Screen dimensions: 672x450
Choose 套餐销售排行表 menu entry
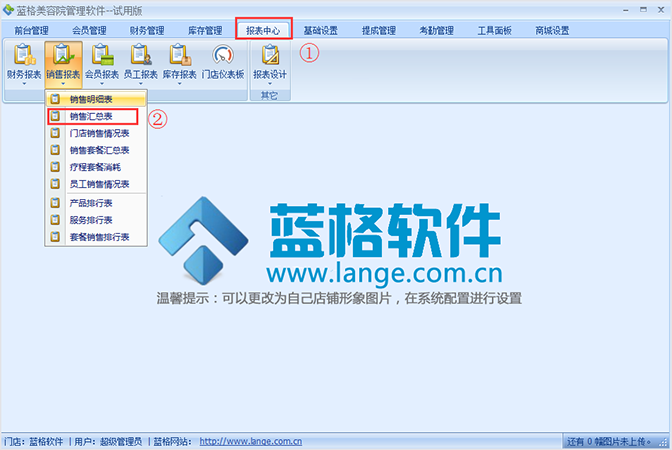coord(96,237)
